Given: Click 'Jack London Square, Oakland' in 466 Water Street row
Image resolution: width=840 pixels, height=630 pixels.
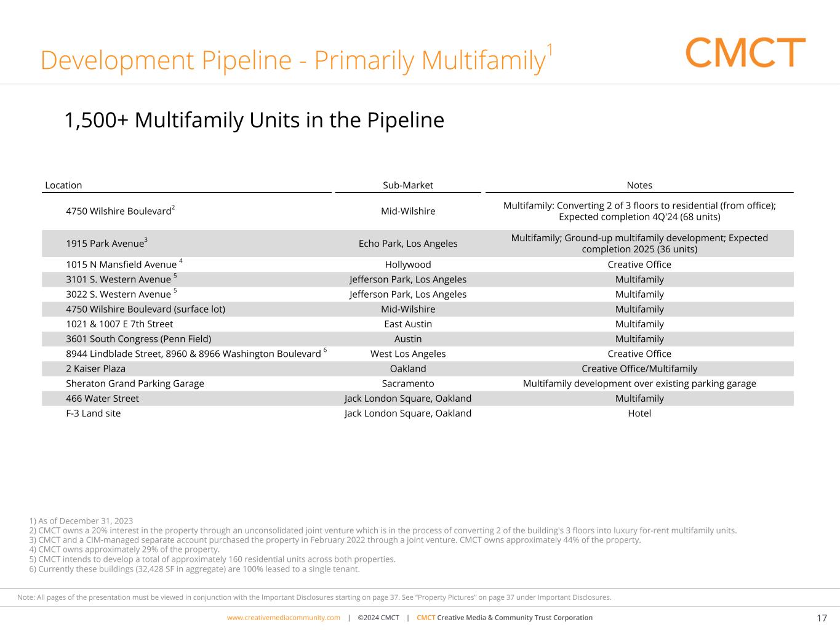Looking at the screenshot, I should coord(408,398).
